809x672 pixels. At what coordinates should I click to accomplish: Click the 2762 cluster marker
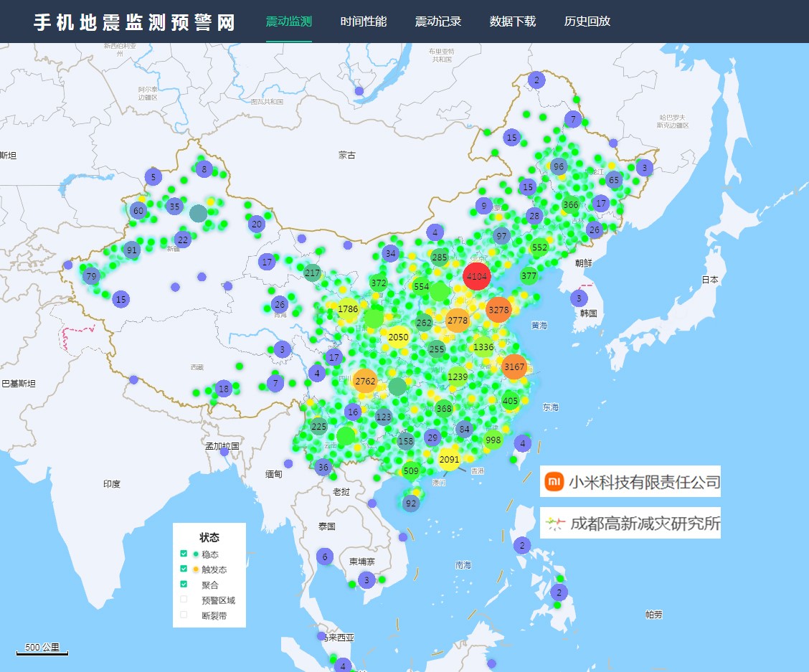[x=365, y=381]
